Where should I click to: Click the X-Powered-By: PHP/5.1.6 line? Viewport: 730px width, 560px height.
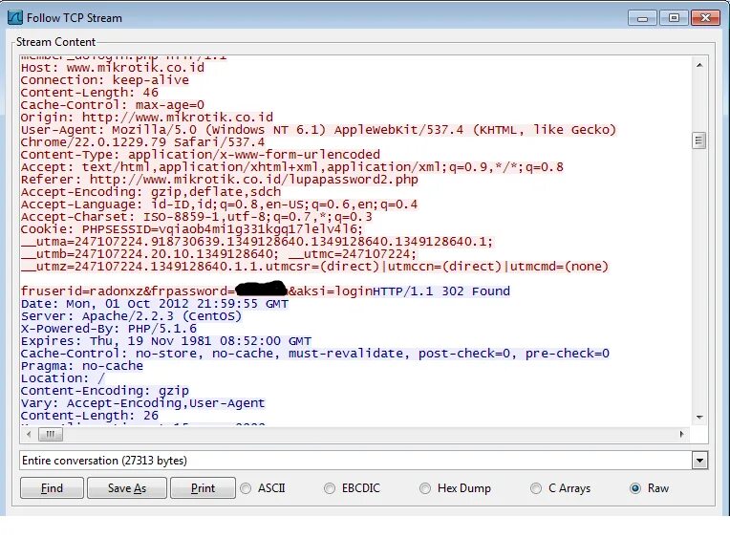click(109, 329)
